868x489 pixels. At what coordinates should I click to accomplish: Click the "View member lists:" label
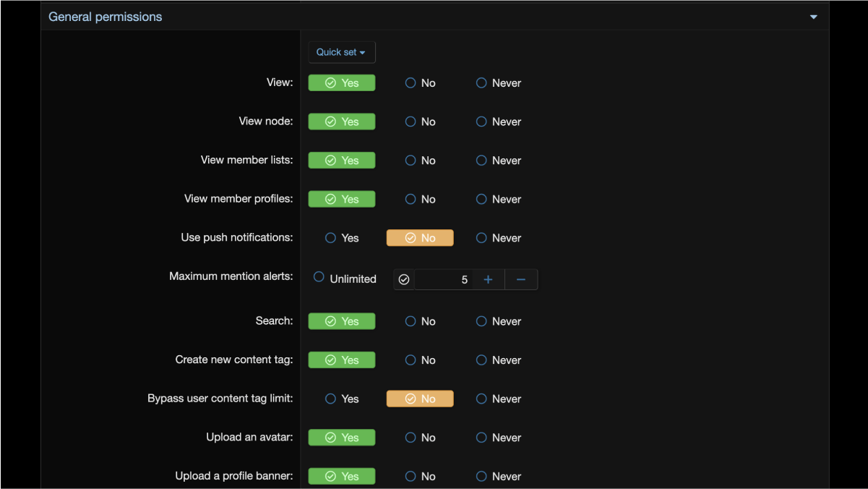pyautogui.click(x=247, y=160)
